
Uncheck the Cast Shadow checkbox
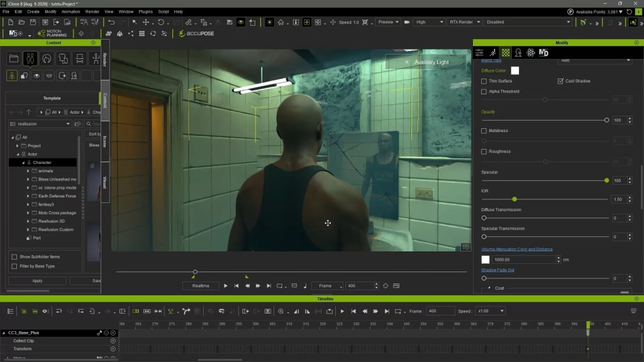coord(560,81)
